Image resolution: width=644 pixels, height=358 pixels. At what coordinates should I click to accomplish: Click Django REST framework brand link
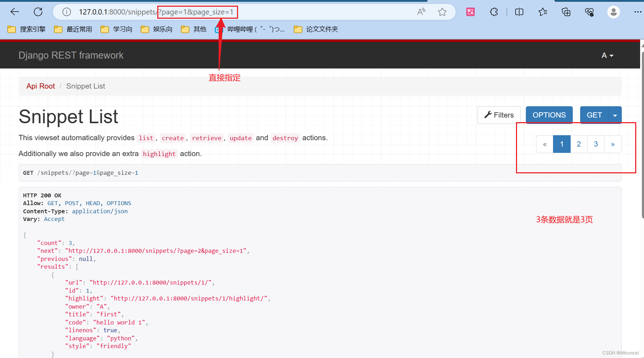(71, 55)
